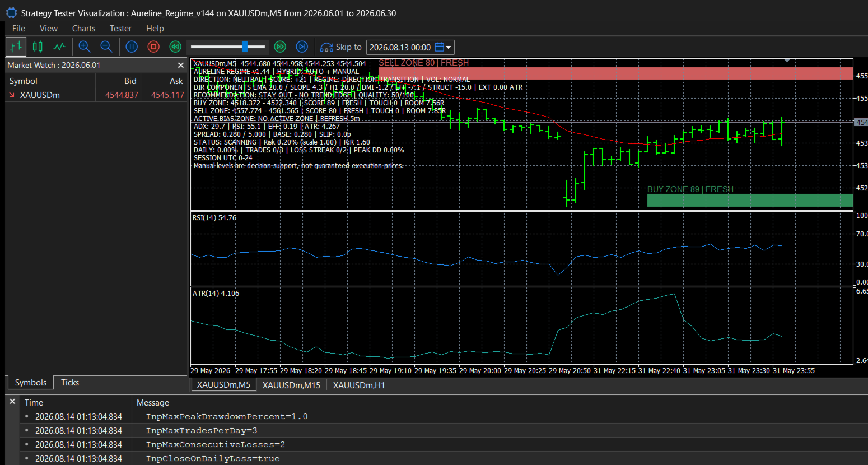The height and width of the screenshot is (465, 868).
Task: Open the File menu
Action: coord(18,29)
